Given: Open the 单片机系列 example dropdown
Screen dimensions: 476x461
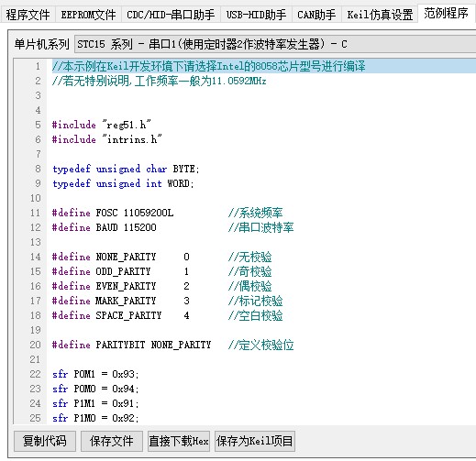Looking at the screenshot, I should [275, 44].
